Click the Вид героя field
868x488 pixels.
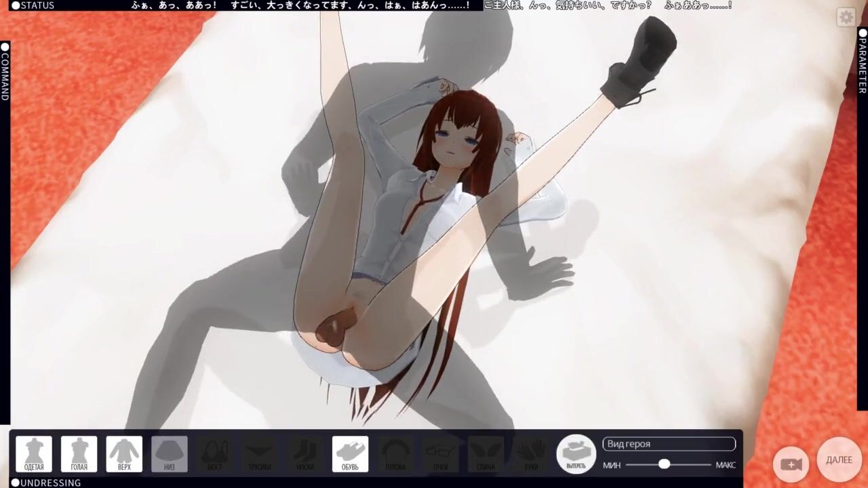669,444
